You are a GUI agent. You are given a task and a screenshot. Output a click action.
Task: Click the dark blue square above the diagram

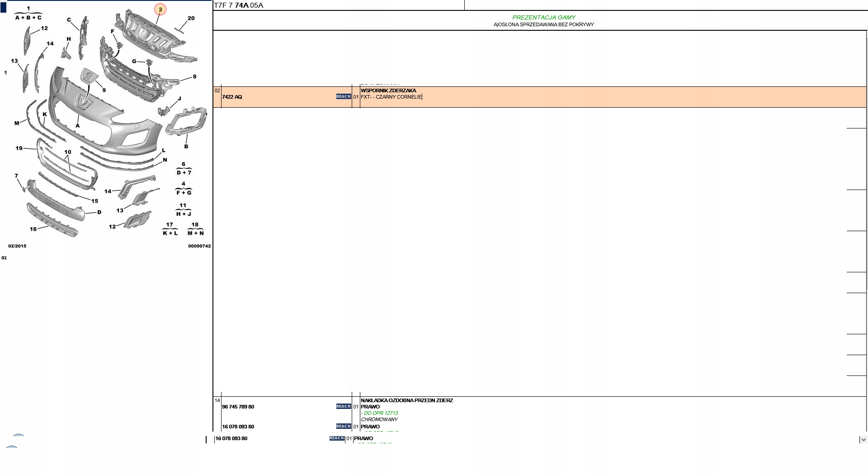(4, 7)
